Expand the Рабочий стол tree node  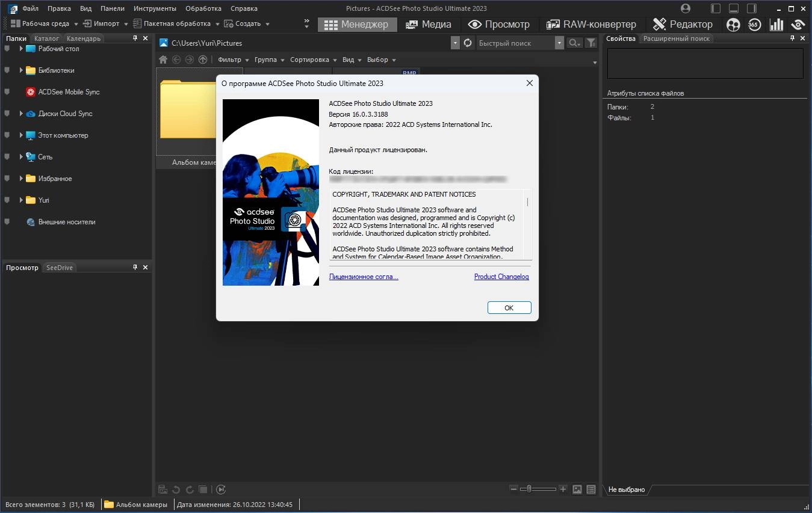click(21, 49)
